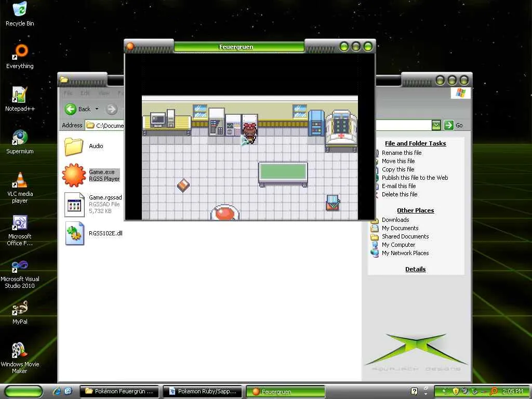This screenshot has height=399, width=532.
Task: Click the Internet Explorer quick launch icon
Action: (x=57, y=392)
